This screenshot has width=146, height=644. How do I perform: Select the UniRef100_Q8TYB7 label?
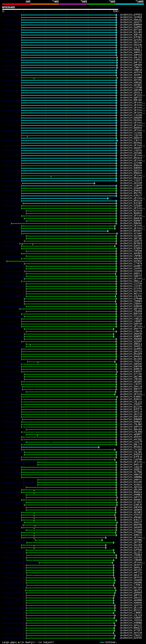[x=131, y=543]
